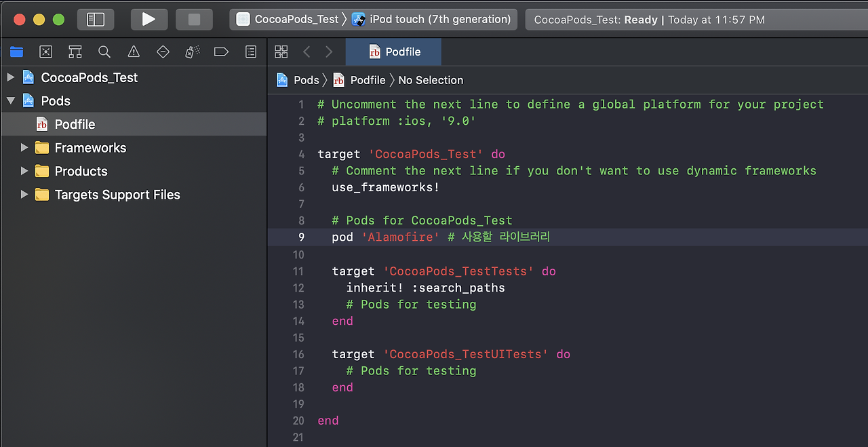868x447 pixels.
Task: Select the Products folder
Action: click(134, 171)
